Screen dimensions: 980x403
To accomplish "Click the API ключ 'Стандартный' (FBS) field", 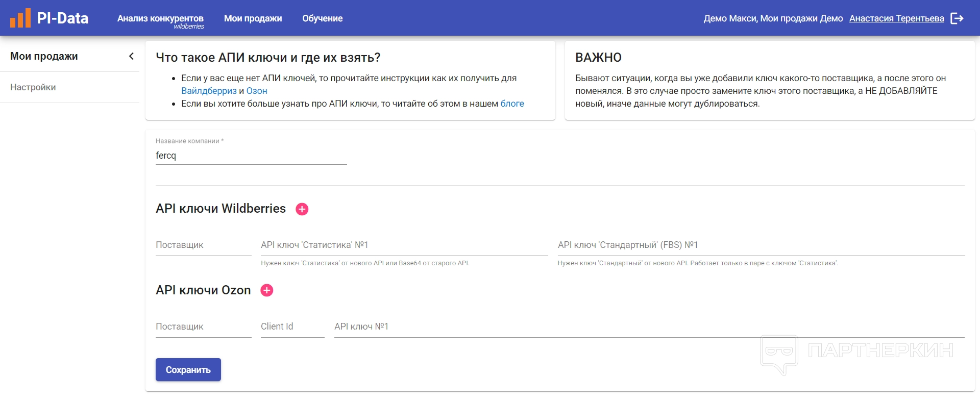I will (761, 245).
